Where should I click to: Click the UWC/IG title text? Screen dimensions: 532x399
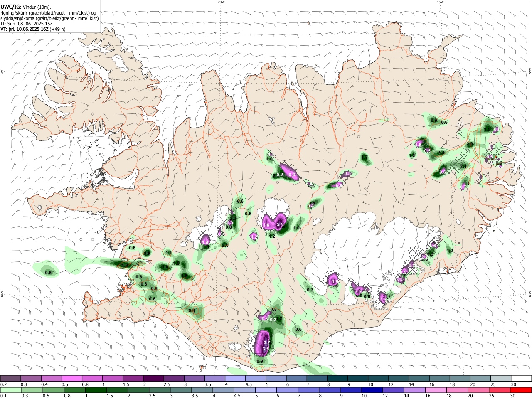(10, 7)
